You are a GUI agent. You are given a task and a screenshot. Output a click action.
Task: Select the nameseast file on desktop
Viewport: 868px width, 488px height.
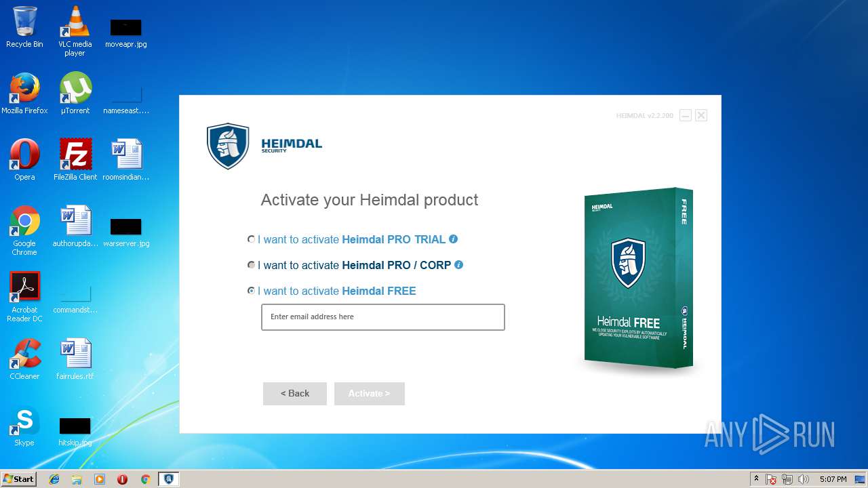coord(125,99)
